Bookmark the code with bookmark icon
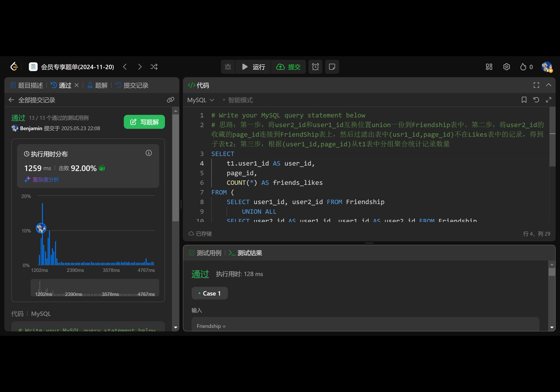The height and width of the screenshot is (392, 560). [x=524, y=100]
